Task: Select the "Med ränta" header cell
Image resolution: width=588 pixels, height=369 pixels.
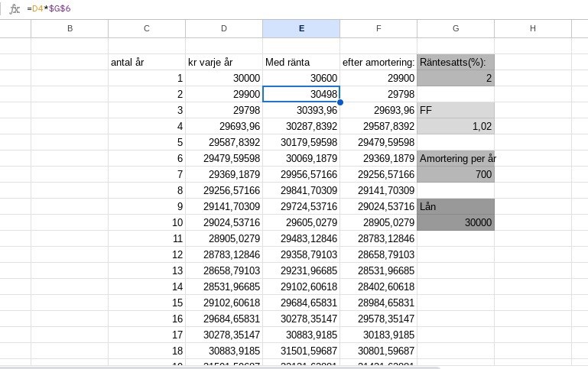Action: pos(301,62)
